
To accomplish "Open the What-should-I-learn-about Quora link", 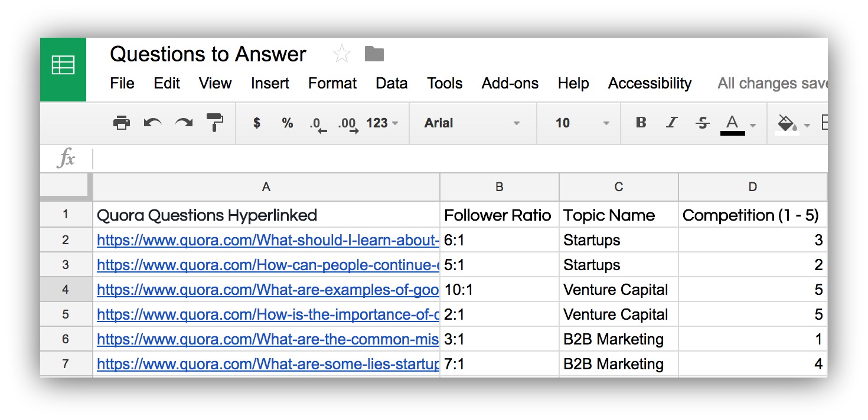I will click(268, 240).
